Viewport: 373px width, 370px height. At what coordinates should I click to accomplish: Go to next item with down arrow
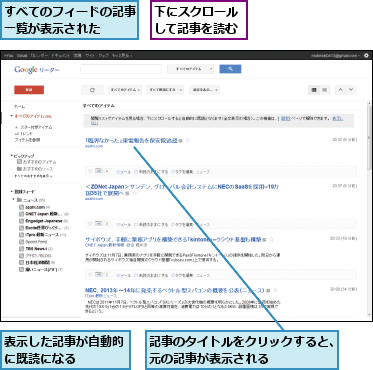point(351,90)
